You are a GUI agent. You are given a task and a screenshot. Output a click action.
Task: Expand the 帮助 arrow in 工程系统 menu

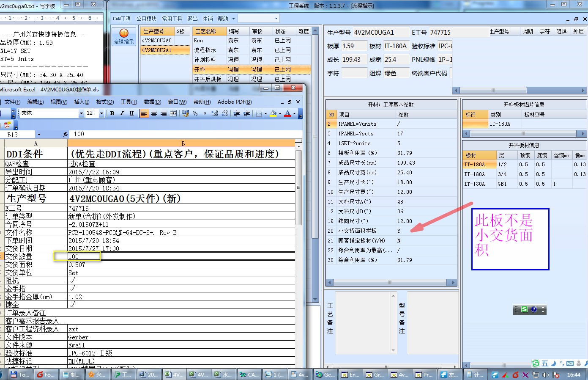click(232, 19)
